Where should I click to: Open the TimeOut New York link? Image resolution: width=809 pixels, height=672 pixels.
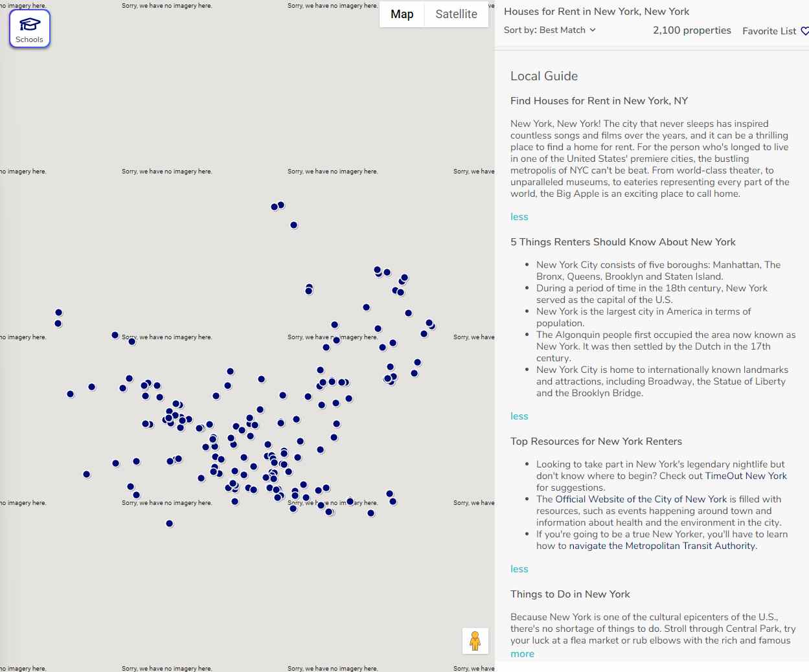tap(746, 476)
